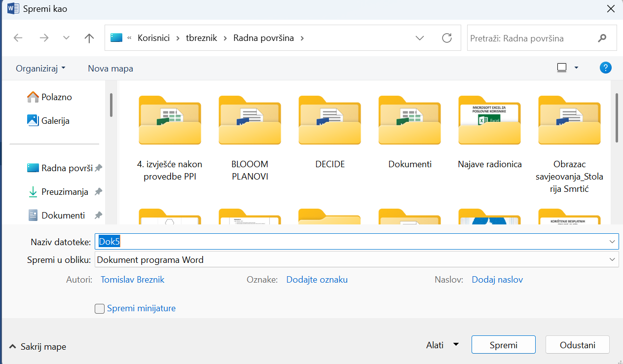Collapse folders with Sakrij mape
This screenshot has width=623, height=364.
pos(37,347)
